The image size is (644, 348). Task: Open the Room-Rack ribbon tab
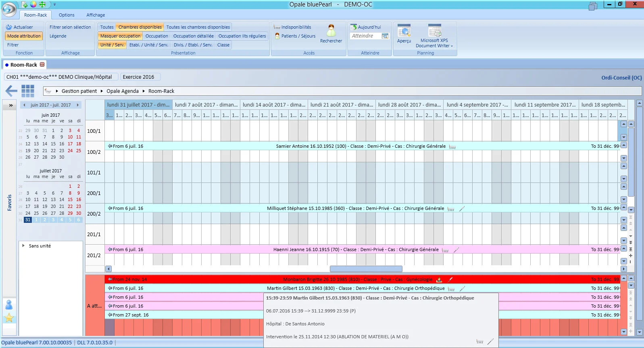pos(35,15)
